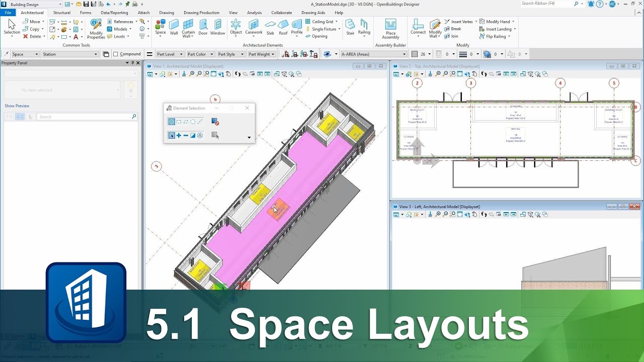Open the Collaborate ribbon tab
644x362 pixels.
pos(281,13)
